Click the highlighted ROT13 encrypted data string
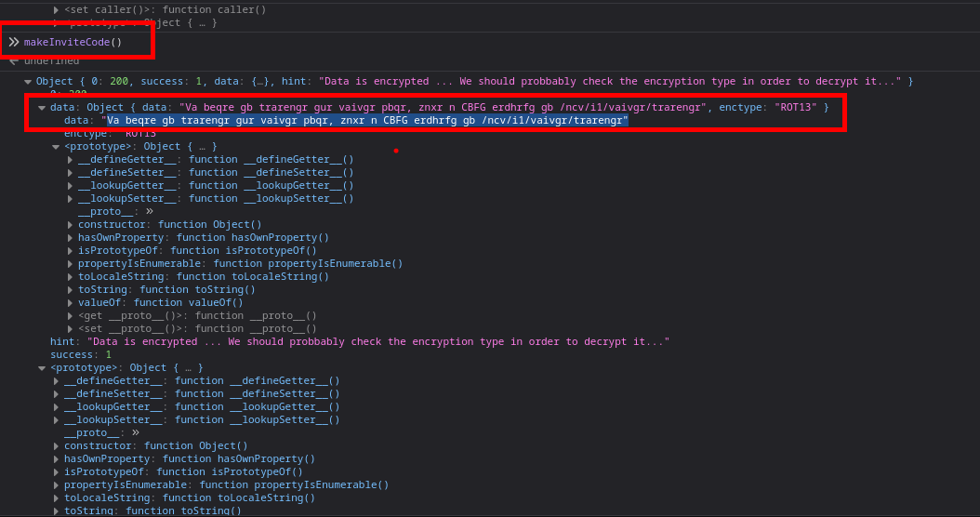Viewport: 980px width, 517px height. click(367, 121)
